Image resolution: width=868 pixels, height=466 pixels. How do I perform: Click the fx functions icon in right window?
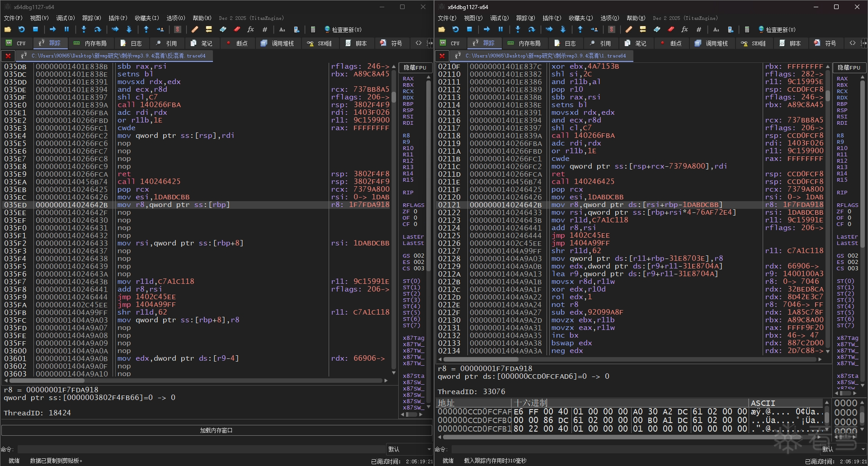[684, 29]
